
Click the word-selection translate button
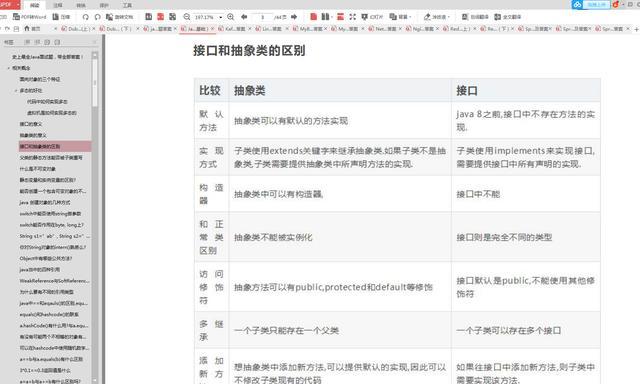[475, 17]
